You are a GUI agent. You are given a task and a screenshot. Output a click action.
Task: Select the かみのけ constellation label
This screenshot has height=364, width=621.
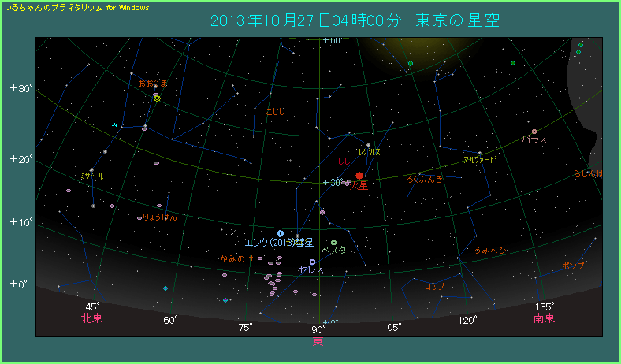tap(236, 258)
